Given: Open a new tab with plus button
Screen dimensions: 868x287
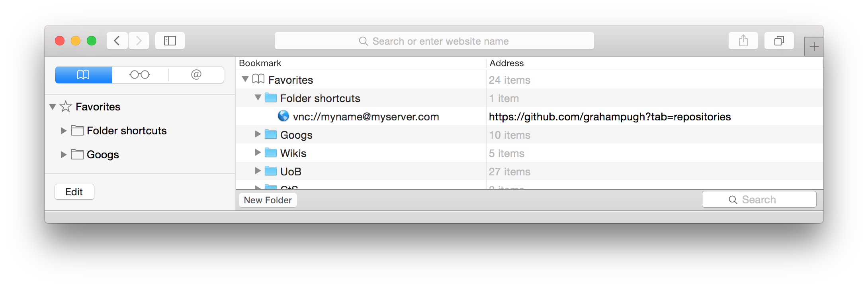Looking at the screenshot, I should coord(814,47).
